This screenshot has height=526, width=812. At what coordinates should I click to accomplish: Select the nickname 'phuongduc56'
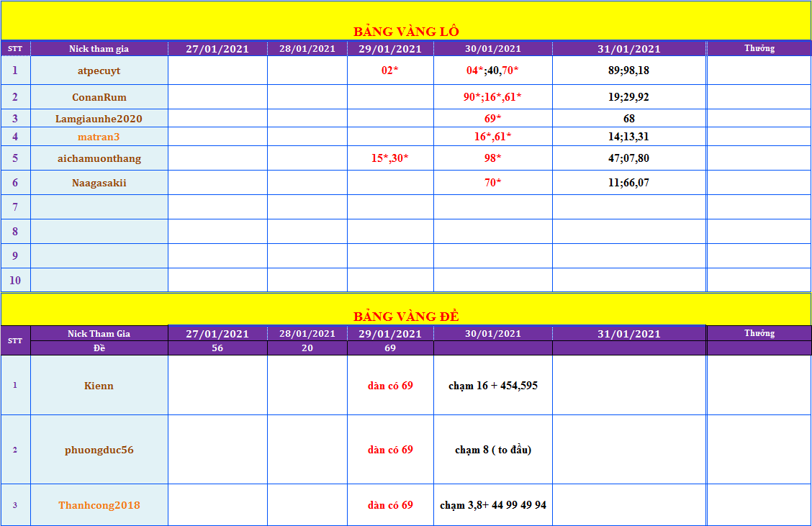click(99, 450)
